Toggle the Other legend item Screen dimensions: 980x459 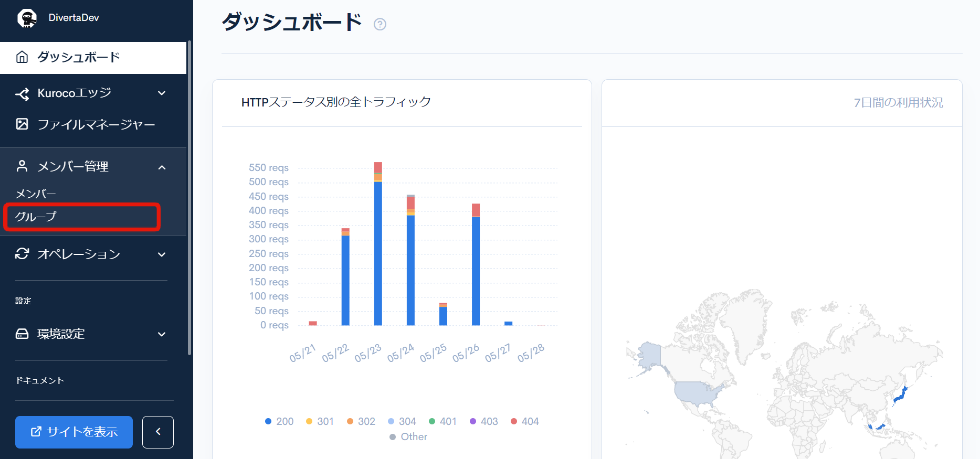coord(408,436)
